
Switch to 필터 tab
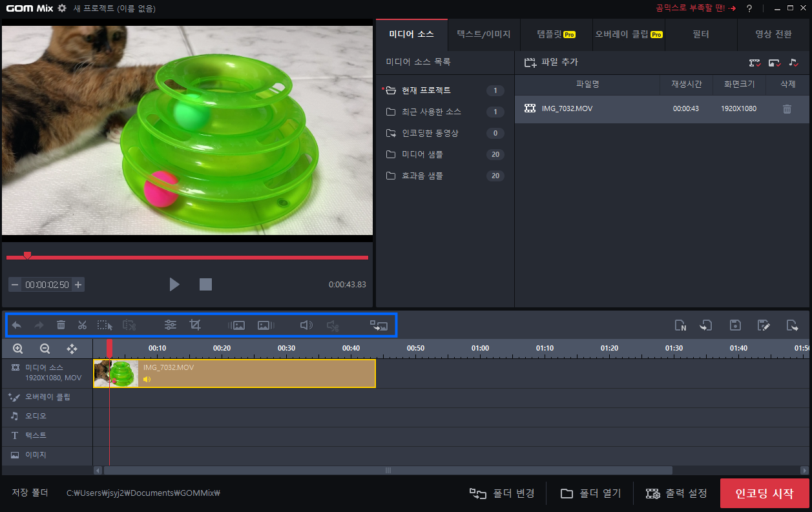pyautogui.click(x=701, y=35)
